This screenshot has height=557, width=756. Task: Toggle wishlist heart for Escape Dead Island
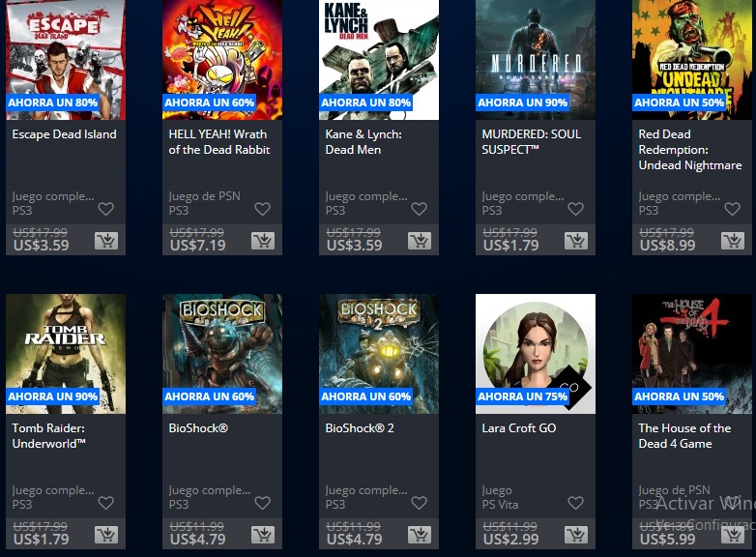pos(106,209)
